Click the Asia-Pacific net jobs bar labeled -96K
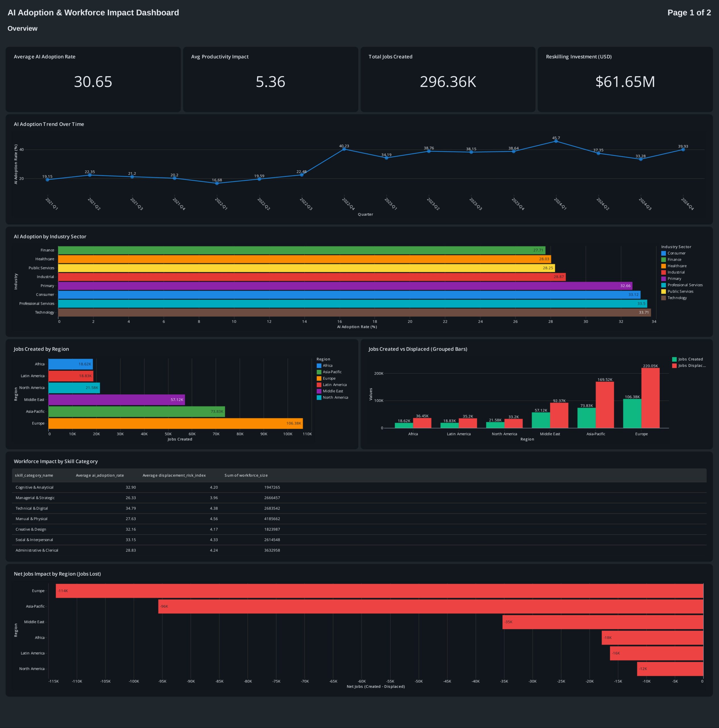719x728 pixels. pos(431,607)
